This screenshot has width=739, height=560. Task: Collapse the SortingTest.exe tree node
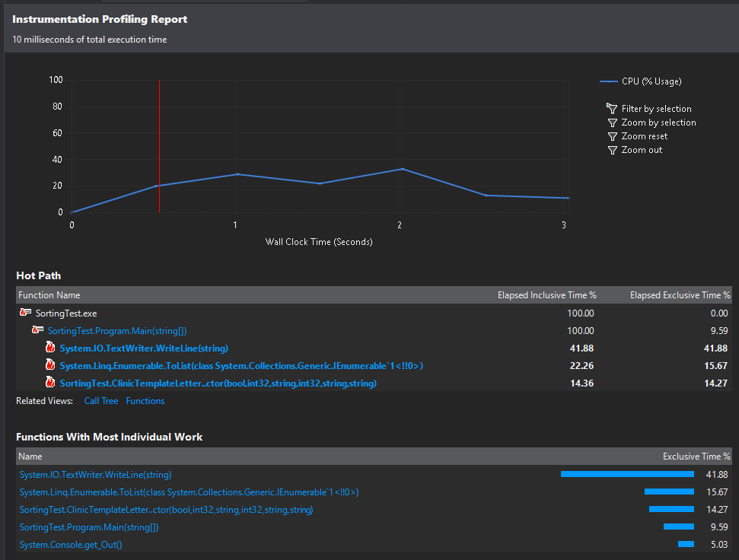pos(25,313)
